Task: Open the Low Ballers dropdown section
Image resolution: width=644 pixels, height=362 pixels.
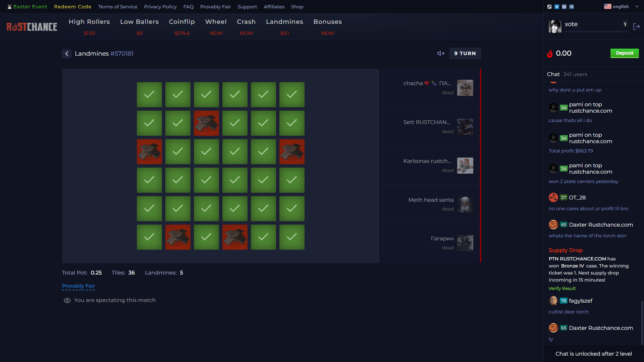Action: click(x=139, y=21)
